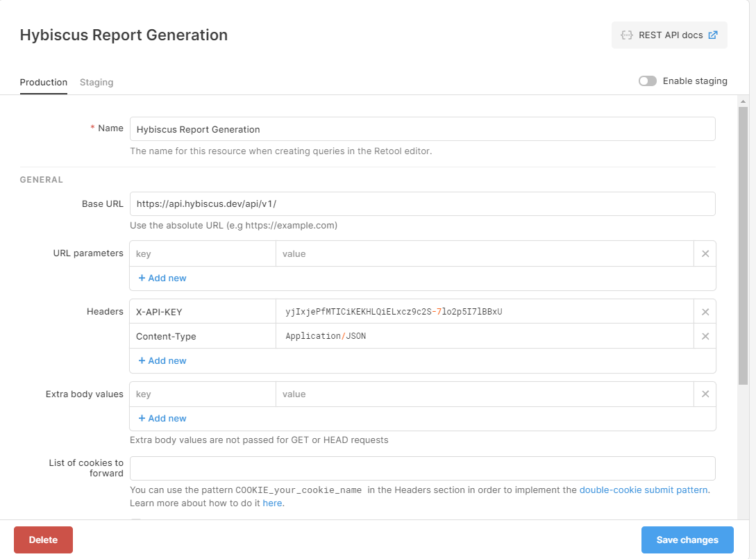The width and height of the screenshot is (756, 559).
Task: Click the external link icon beside REST API docs
Action: 712,35
